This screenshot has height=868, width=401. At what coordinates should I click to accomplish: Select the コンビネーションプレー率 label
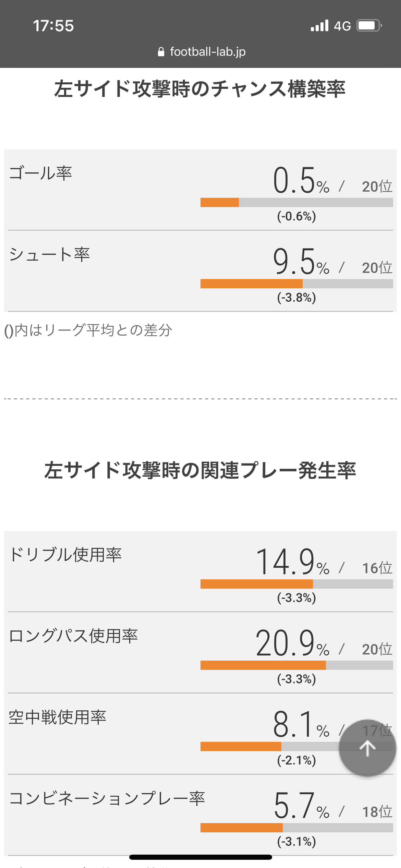coord(107,798)
